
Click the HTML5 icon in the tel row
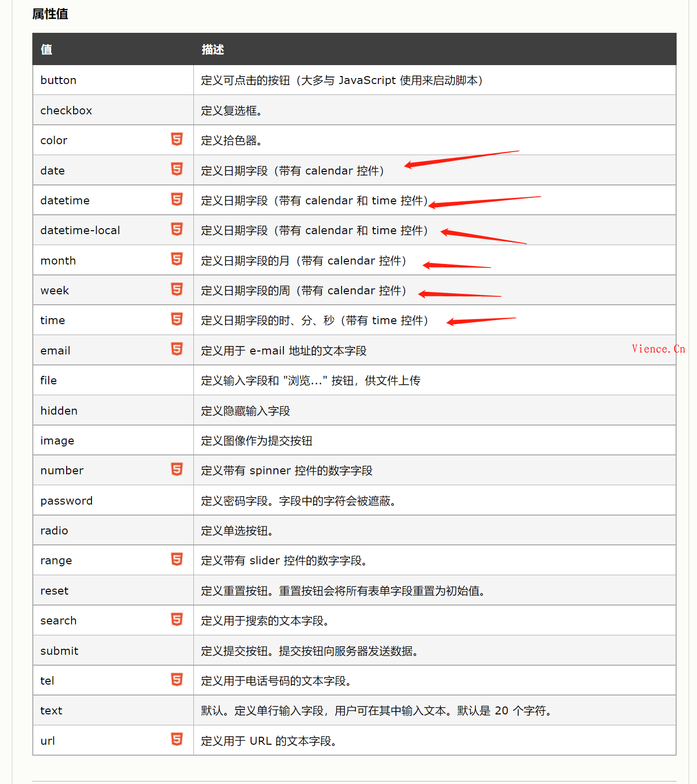coord(176,680)
